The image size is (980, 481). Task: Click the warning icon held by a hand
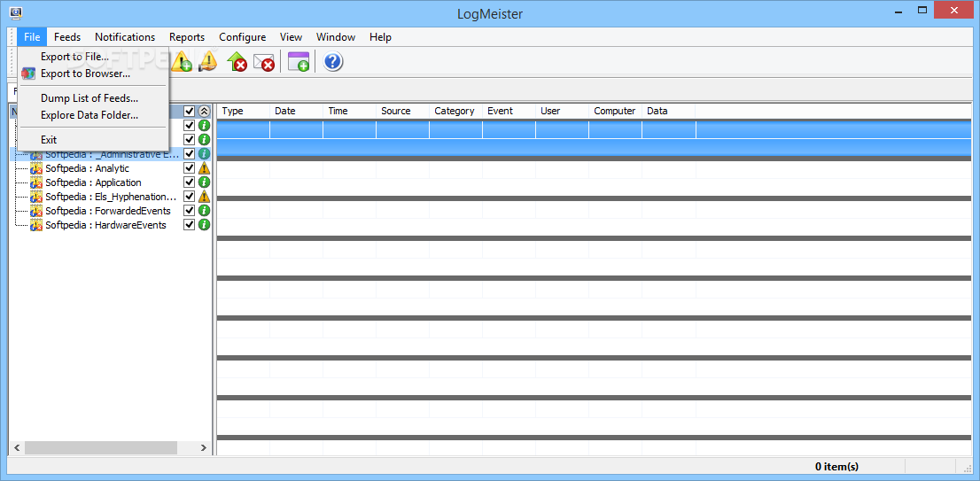(207, 61)
